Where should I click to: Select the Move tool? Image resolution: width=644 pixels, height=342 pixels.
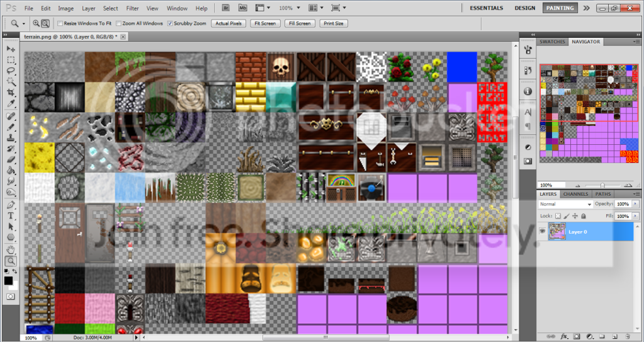(x=11, y=48)
